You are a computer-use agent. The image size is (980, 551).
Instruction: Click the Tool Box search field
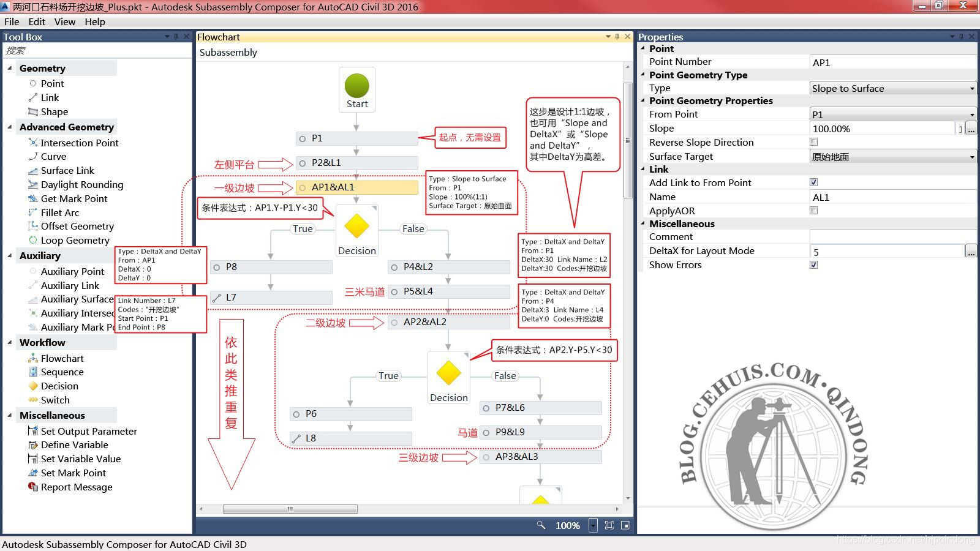pyautogui.click(x=97, y=50)
